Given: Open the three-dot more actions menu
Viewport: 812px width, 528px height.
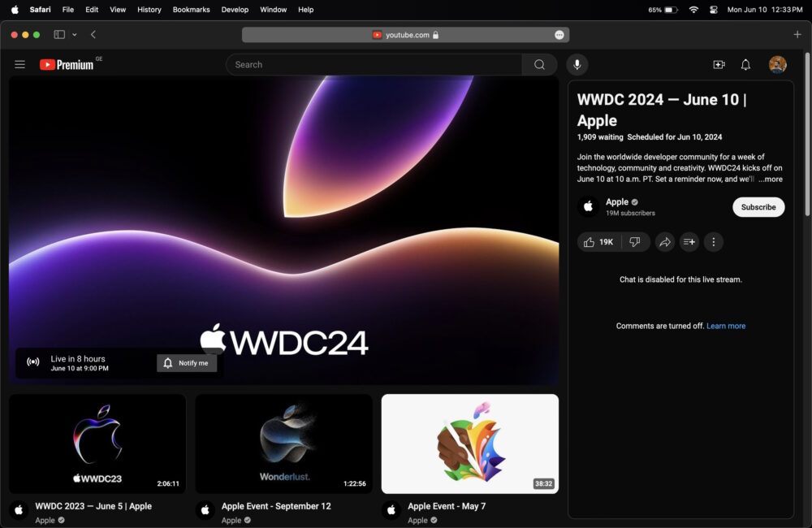Looking at the screenshot, I should click(713, 241).
